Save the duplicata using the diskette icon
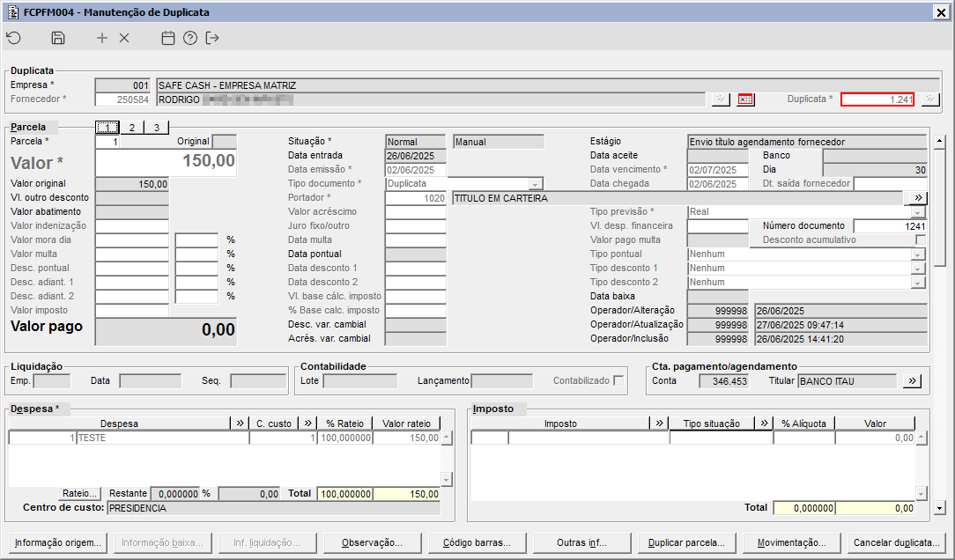Screen dimensions: 955x560 pos(58,38)
